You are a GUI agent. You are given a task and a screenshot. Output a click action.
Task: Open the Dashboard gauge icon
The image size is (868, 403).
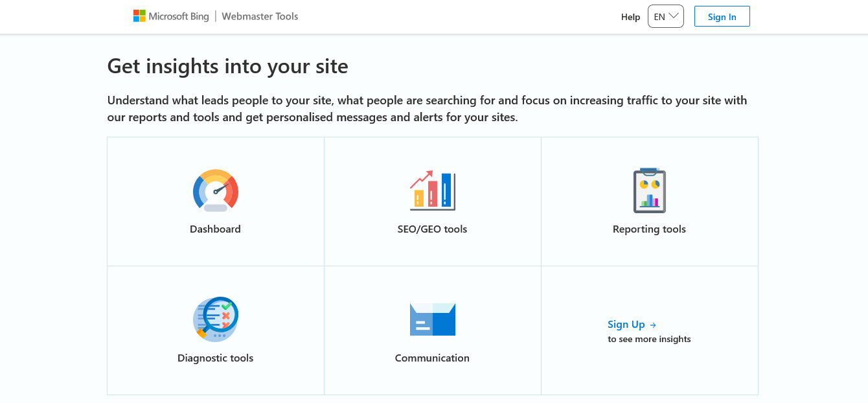216,190
